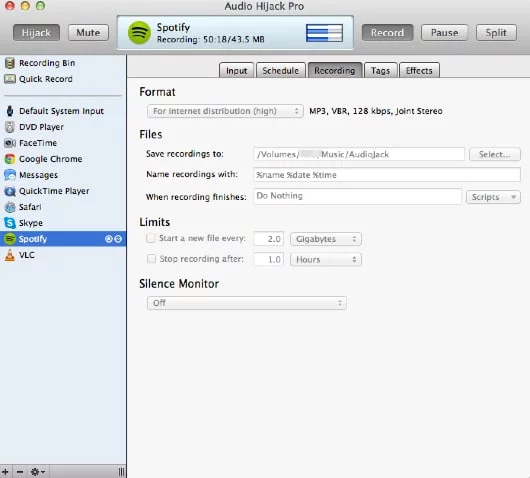Open the Scripts dropdown menu

(x=493, y=197)
